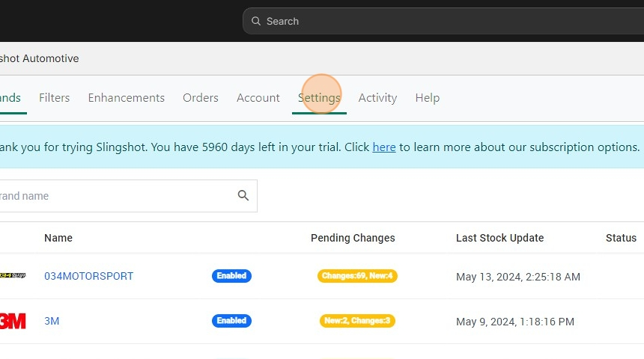Screen dimensions: 644x359
Task: Switch to the Activity tab
Action: 377,98
